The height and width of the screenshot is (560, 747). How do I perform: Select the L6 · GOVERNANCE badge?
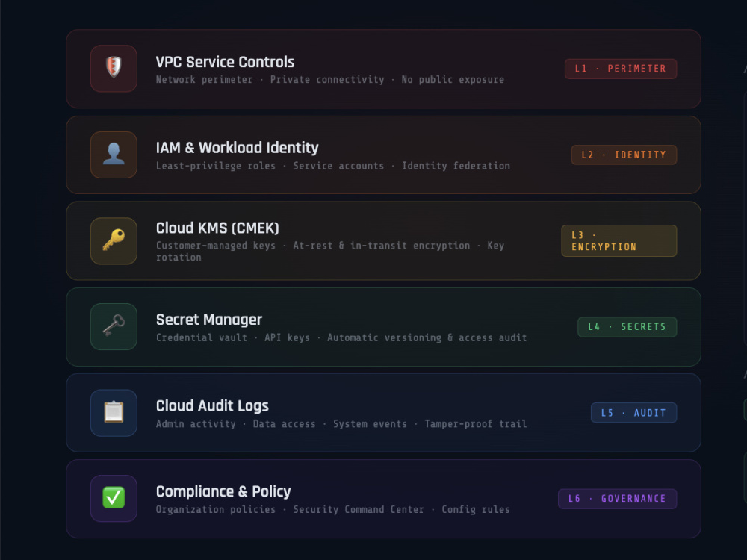pyautogui.click(x=618, y=499)
